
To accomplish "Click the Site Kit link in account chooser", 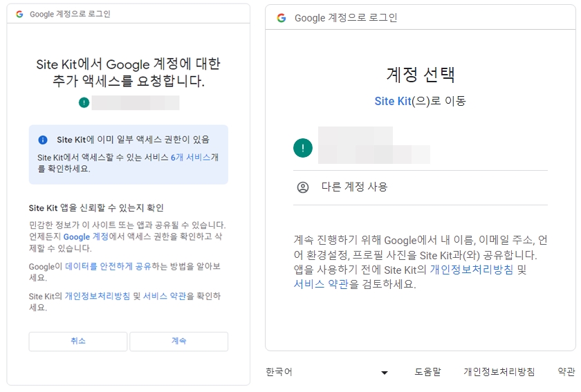I will (x=393, y=101).
